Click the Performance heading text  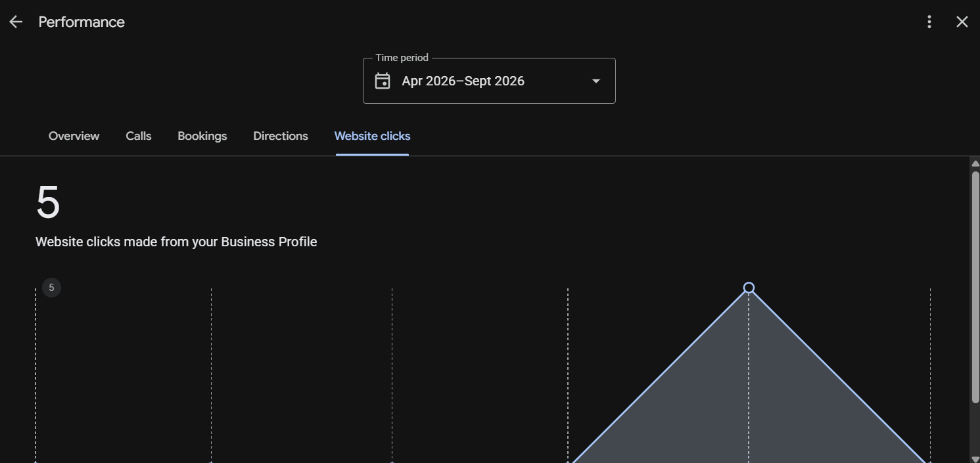point(82,22)
